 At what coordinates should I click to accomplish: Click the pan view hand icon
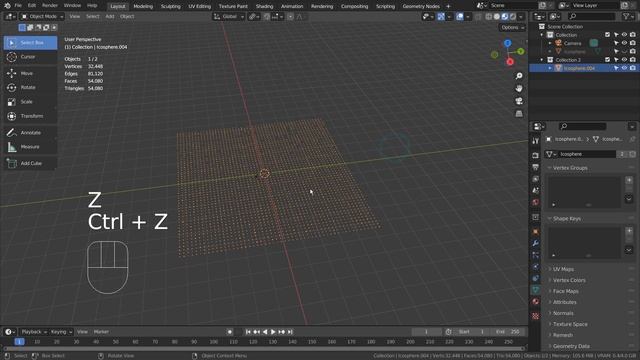[519, 89]
